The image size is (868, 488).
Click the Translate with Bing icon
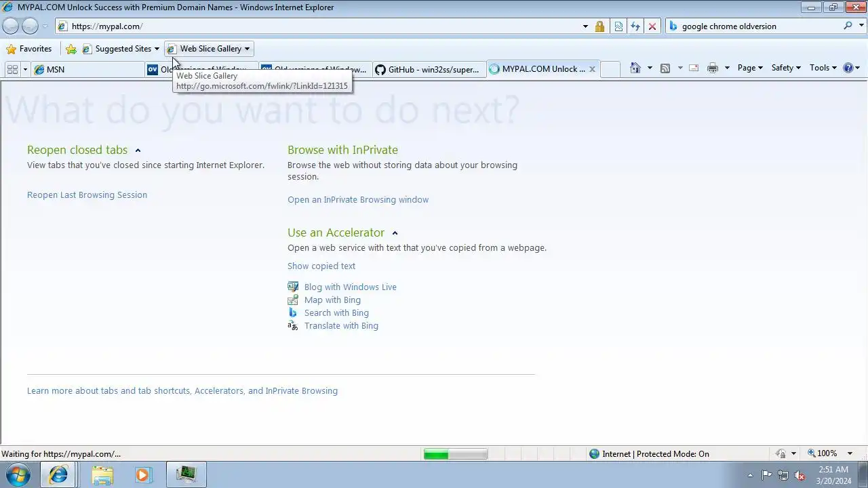293,325
